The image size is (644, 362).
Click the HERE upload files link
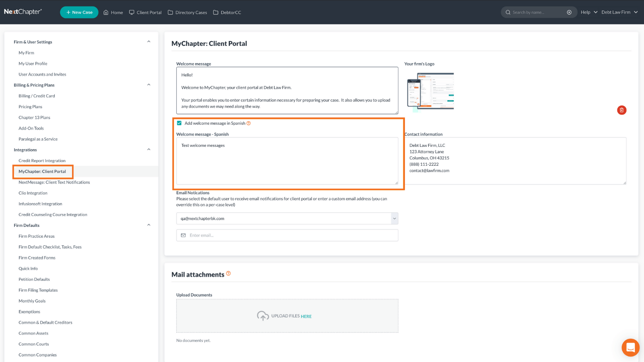click(x=306, y=317)
